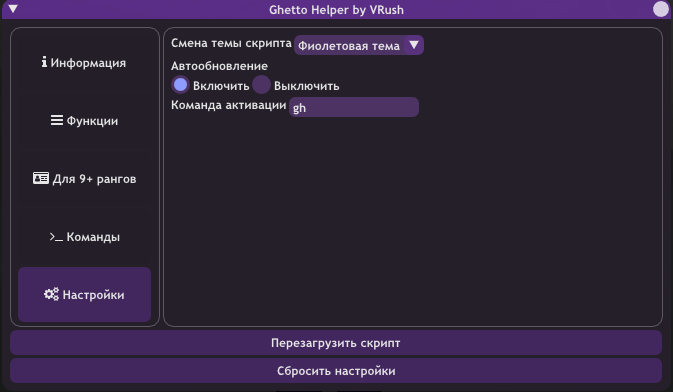The height and width of the screenshot is (392, 673).
Task: Focus the Команда активации field containing gh
Action: [354, 107]
